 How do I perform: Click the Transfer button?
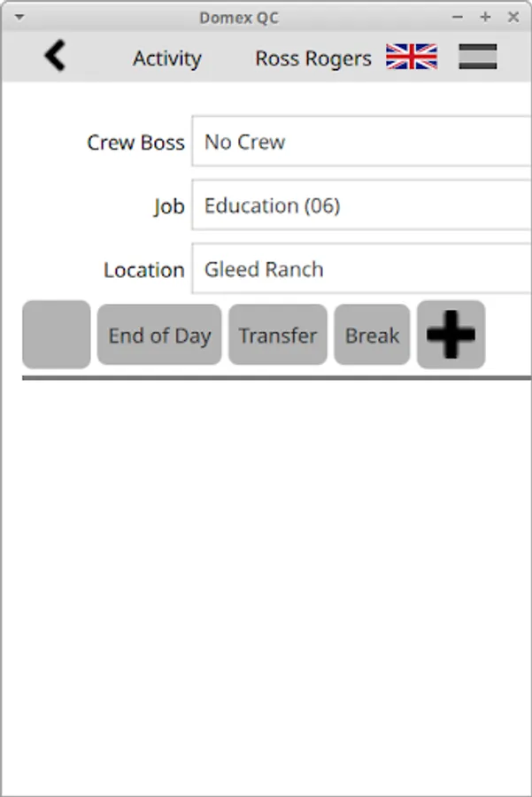[277, 335]
